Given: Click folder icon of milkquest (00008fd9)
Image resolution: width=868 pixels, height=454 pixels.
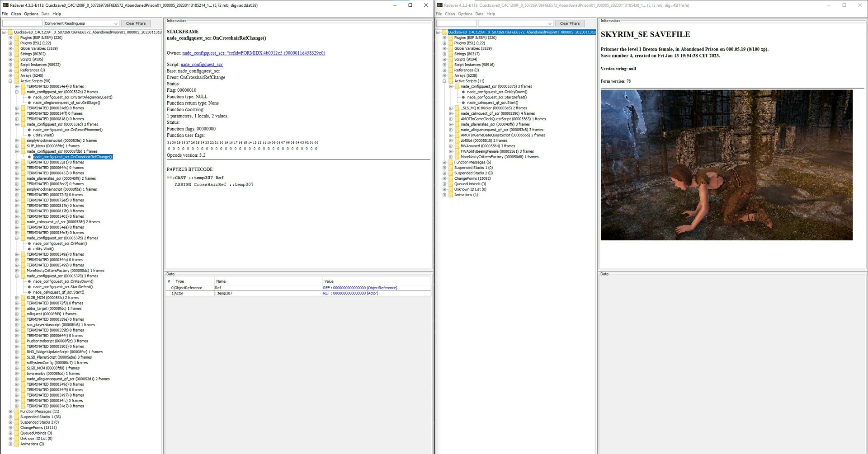Looking at the screenshot, I should point(23,314).
